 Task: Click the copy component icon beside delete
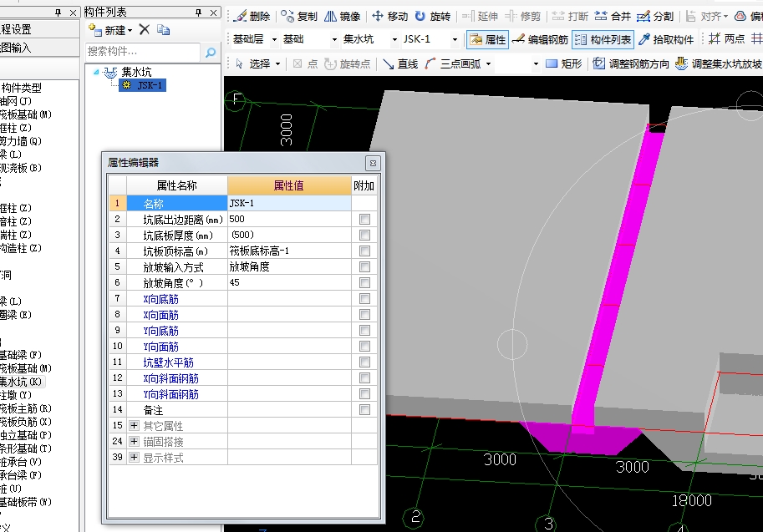(x=164, y=30)
